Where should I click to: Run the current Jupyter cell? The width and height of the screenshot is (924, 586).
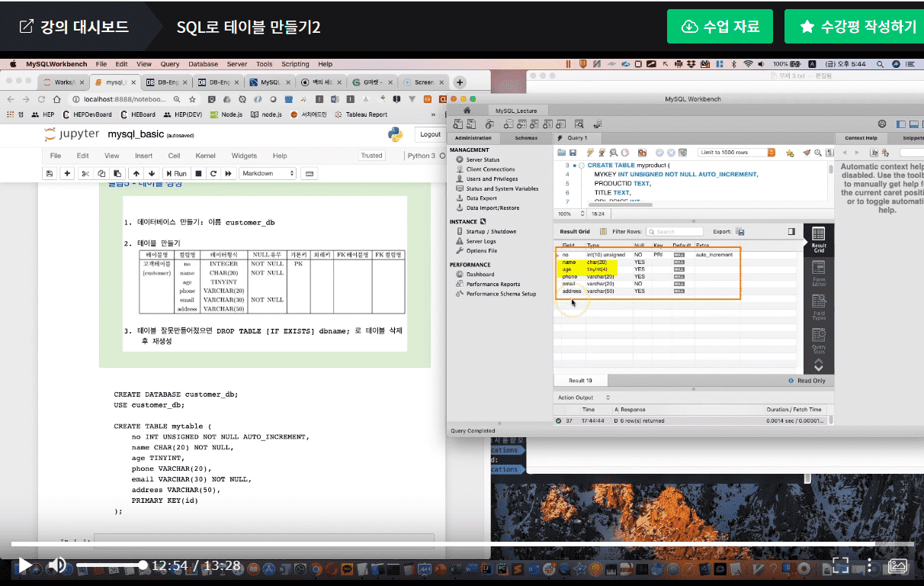(175, 173)
